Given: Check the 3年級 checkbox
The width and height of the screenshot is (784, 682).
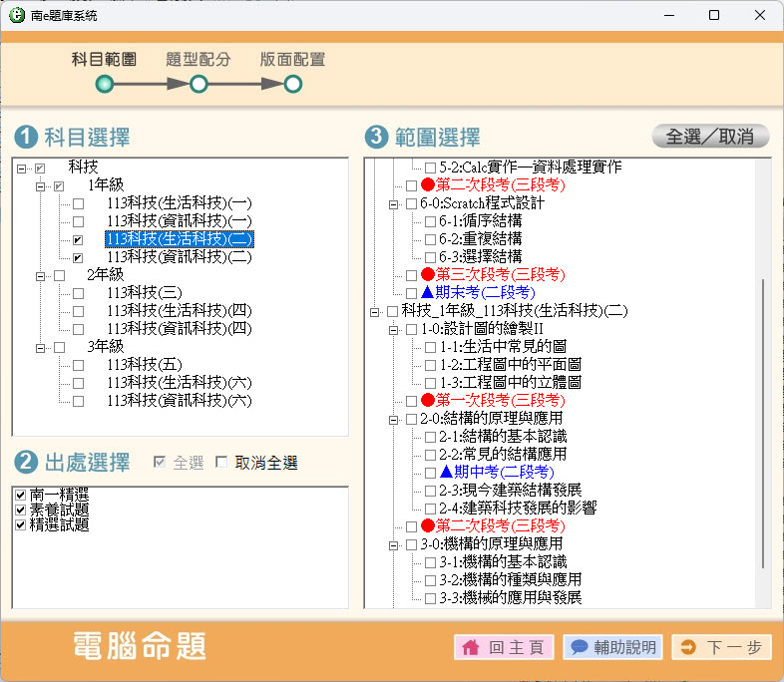Looking at the screenshot, I should coord(60,347).
